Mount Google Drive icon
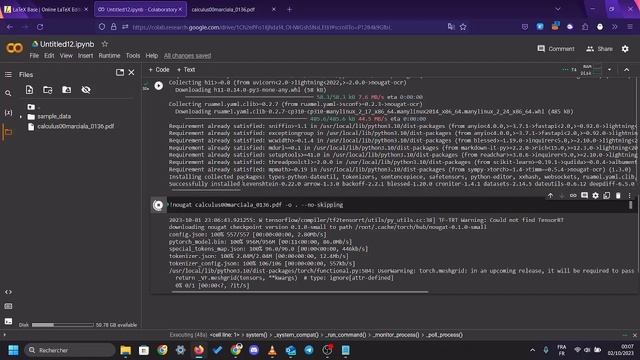This screenshot has width=640, height=360. click(x=67, y=90)
